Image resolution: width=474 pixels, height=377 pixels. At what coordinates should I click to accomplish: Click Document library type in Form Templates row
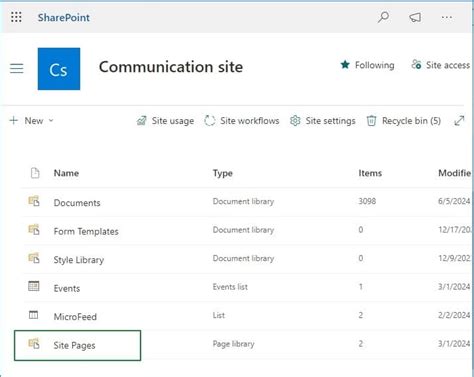[243, 230]
